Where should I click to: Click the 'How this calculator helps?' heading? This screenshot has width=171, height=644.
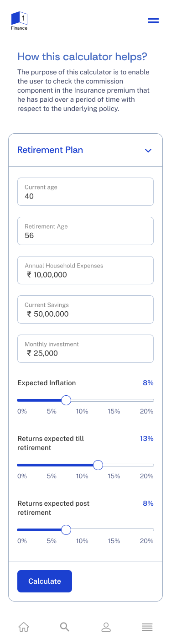click(x=82, y=57)
